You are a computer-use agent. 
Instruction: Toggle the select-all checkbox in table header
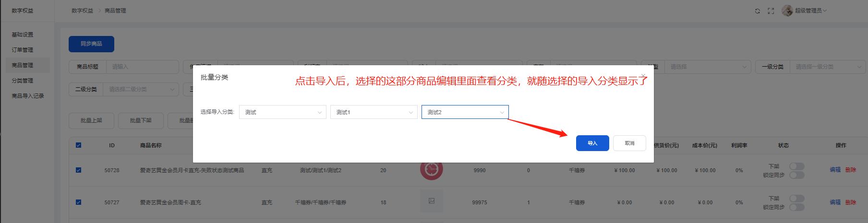(79, 145)
